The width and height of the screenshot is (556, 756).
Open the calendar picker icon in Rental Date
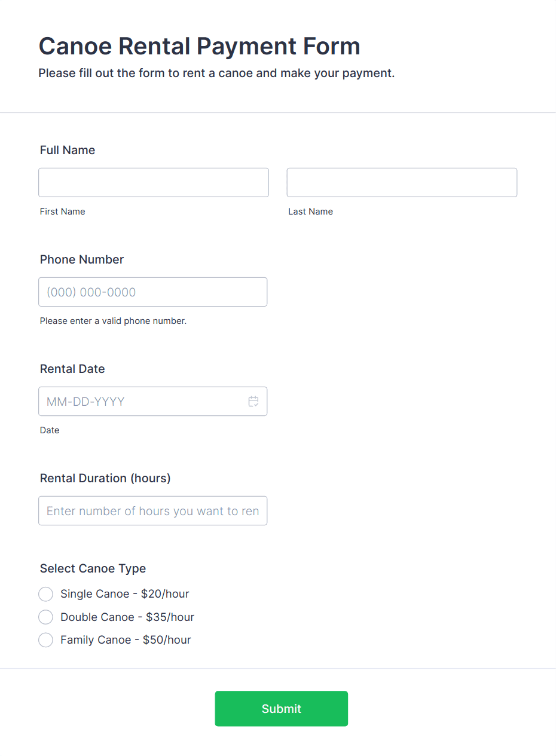[253, 402]
